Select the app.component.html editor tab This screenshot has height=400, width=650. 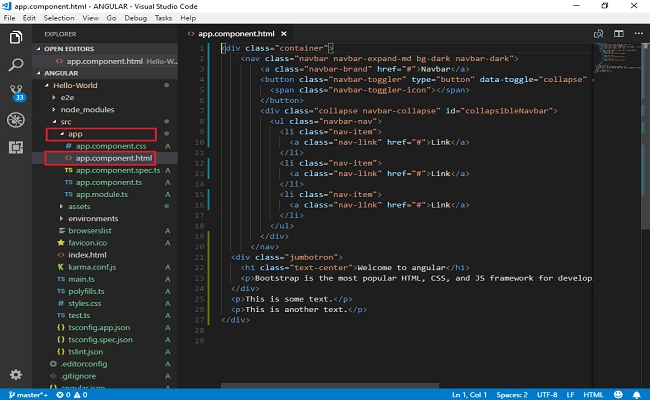pyautogui.click(x=237, y=34)
